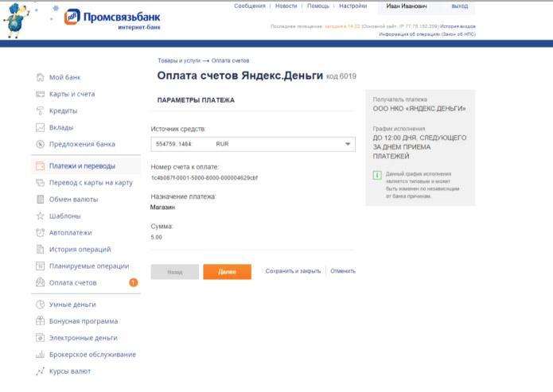Open Новости in top menu
The height and width of the screenshot is (392, 553).
coord(286,6)
